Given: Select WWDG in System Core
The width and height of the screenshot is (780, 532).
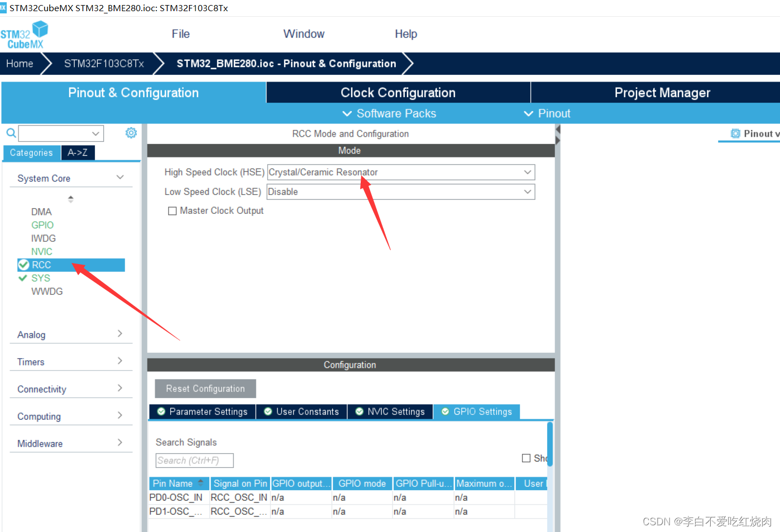Looking at the screenshot, I should click(x=47, y=291).
